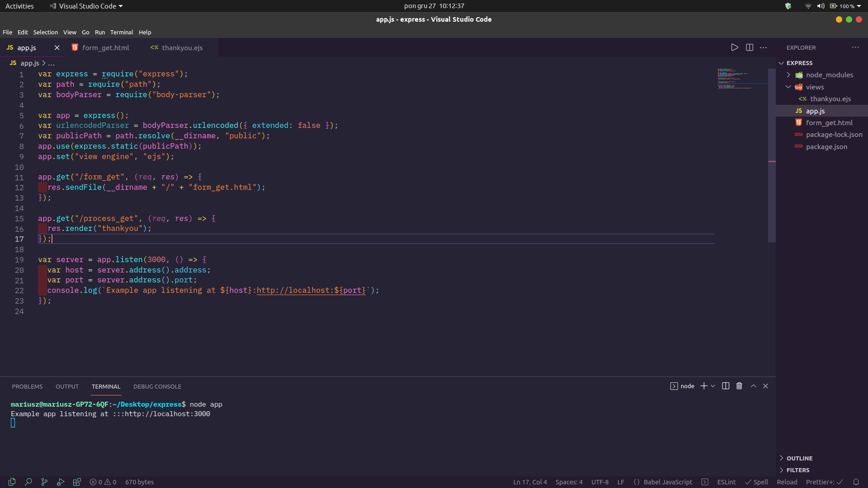Open the Help menu
Viewport: 868px width, 488px height.
(x=145, y=32)
